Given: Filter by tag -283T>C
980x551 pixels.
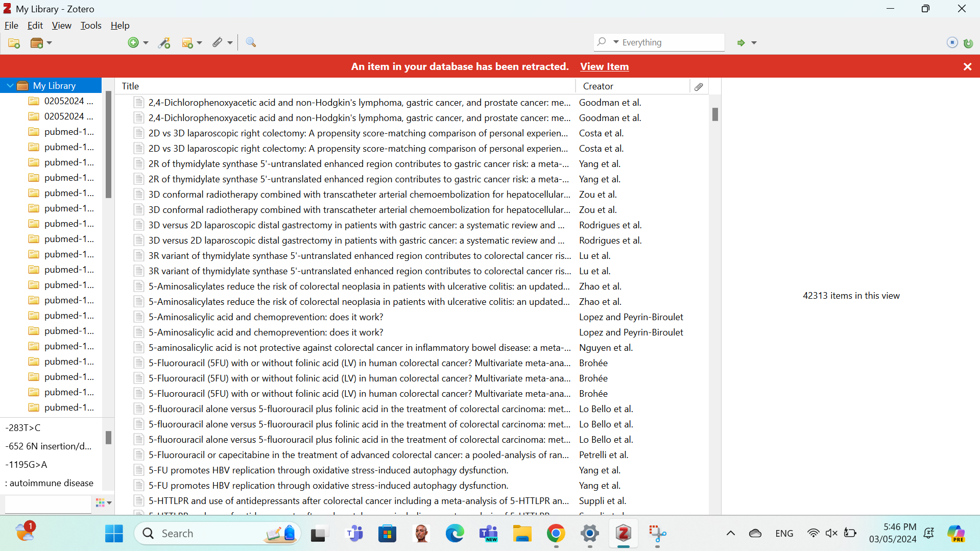Looking at the screenshot, I should pos(23,428).
